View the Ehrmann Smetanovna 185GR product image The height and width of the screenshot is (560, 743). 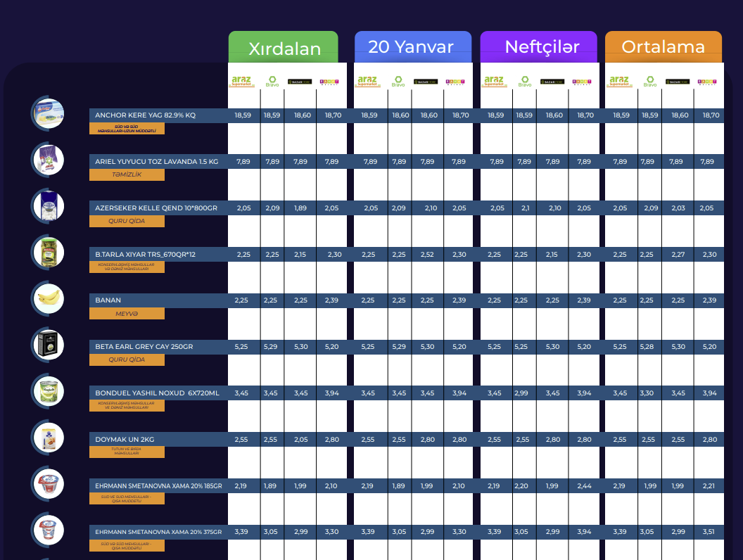pos(48,484)
